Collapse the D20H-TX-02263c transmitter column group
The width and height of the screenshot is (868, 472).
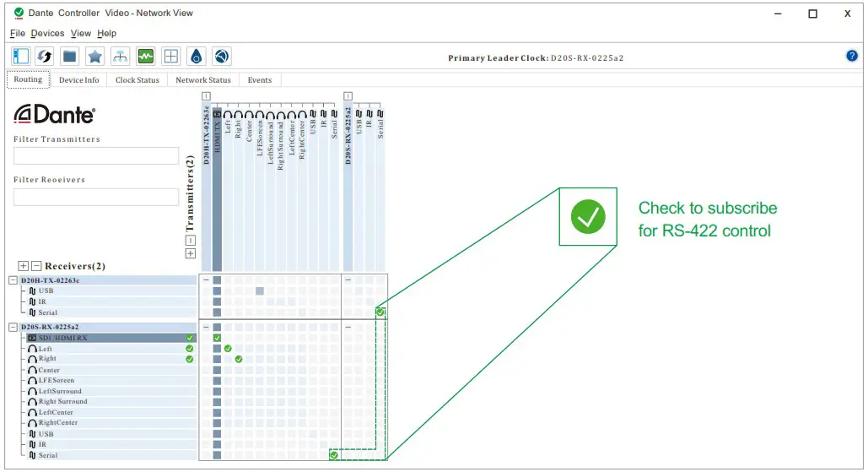(207, 96)
